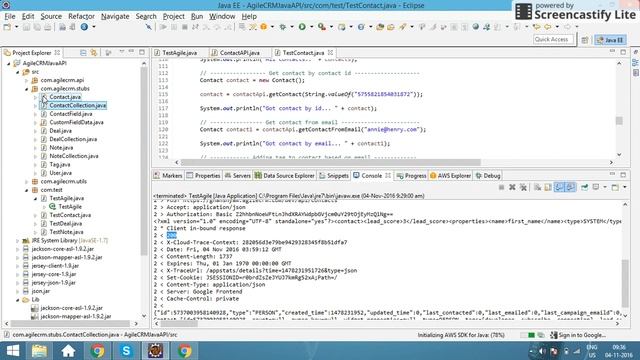
Task: Select DealCollection.java in the tree
Action: pos(73,139)
